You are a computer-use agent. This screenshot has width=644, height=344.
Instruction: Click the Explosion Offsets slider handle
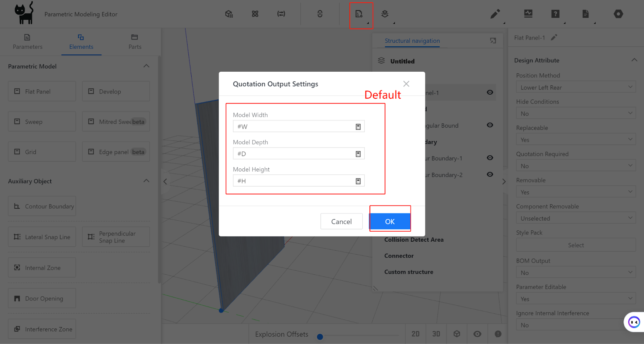tap(320, 337)
